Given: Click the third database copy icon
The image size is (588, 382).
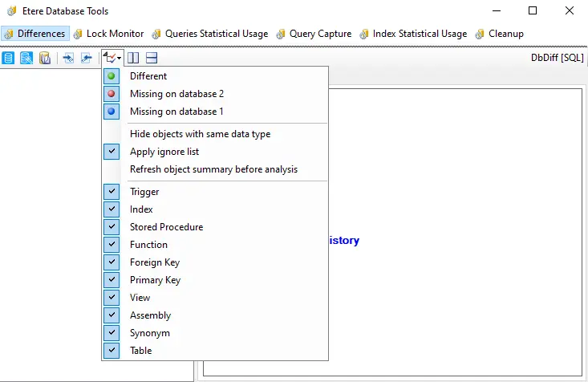Looking at the screenshot, I should point(45,58).
